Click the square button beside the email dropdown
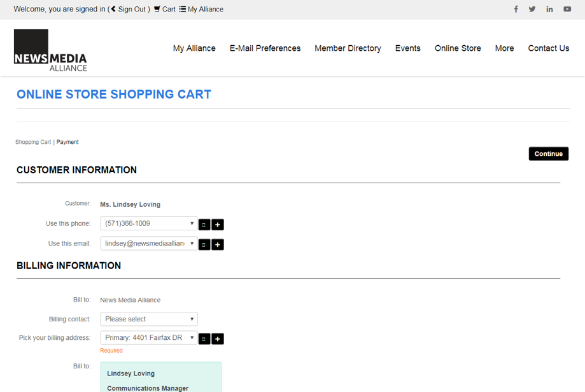585x392 pixels. (x=204, y=244)
